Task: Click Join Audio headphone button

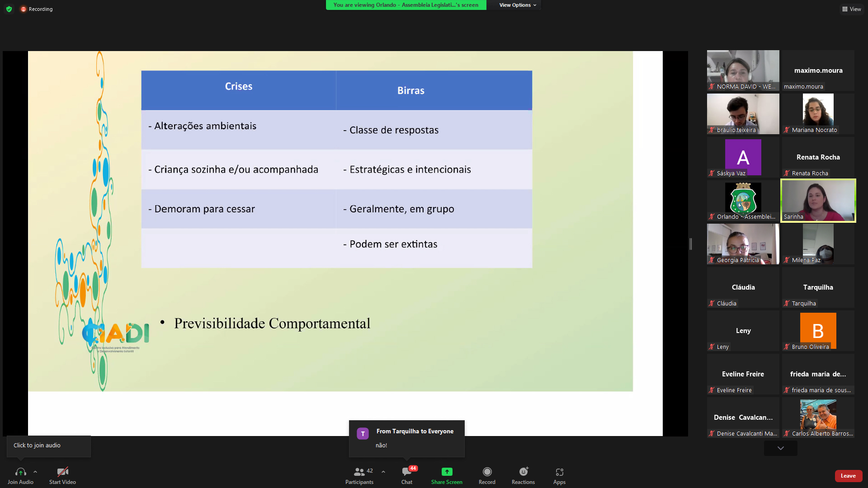Action: coord(20,472)
